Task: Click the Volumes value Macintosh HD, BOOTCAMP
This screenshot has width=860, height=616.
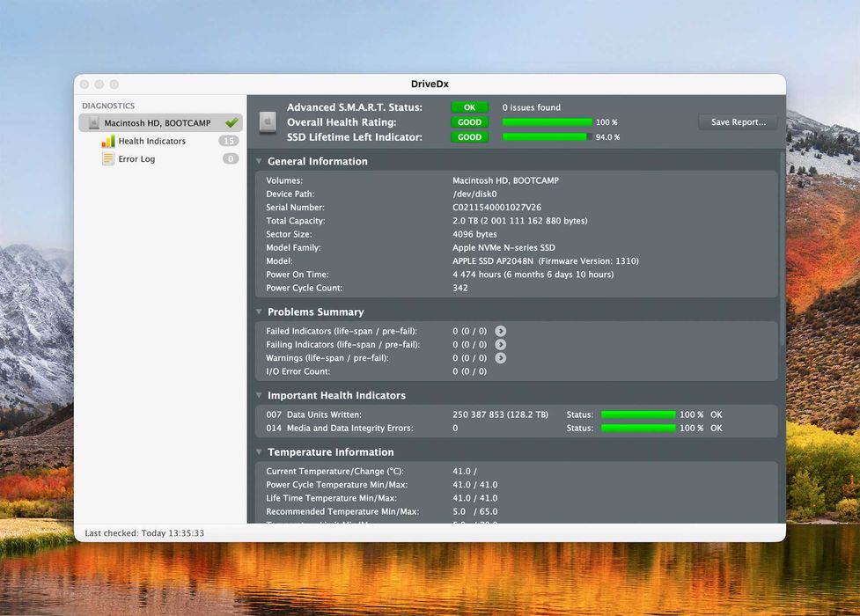Action: click(x=505, y=180)
